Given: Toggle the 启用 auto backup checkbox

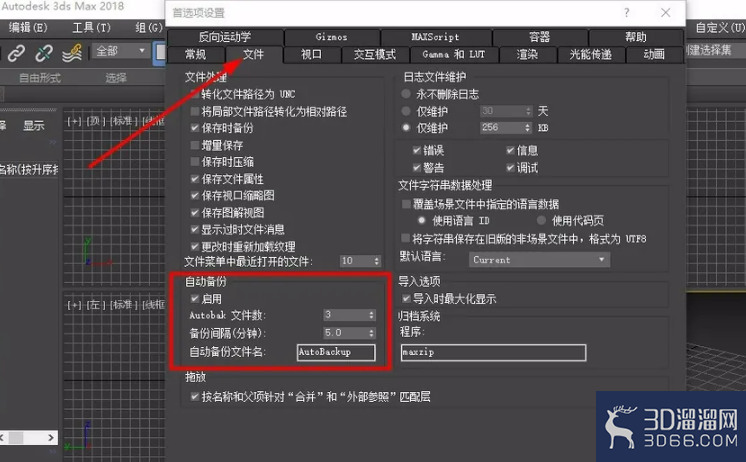Looking at the screenshot, I should [195, 298].
